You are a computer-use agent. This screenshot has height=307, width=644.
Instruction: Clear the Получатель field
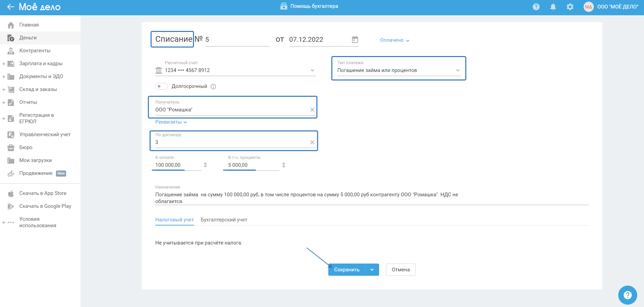[x=312, y=110]
